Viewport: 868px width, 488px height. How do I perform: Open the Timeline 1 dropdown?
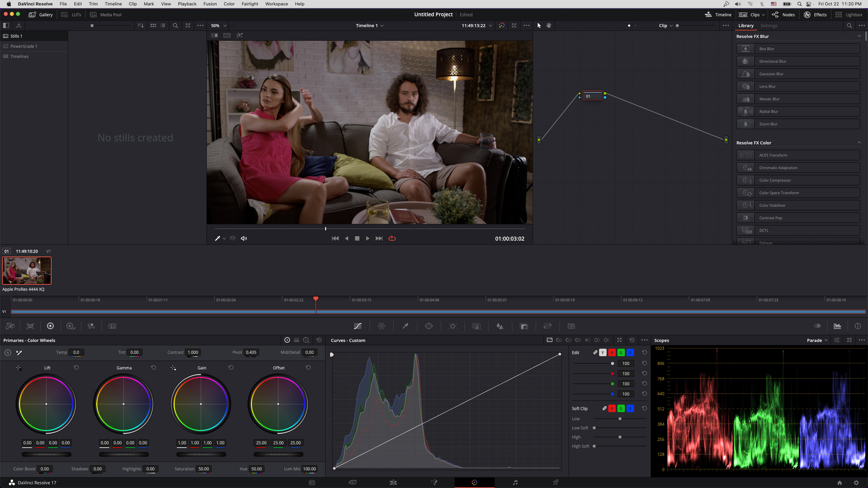pos(370,25)
